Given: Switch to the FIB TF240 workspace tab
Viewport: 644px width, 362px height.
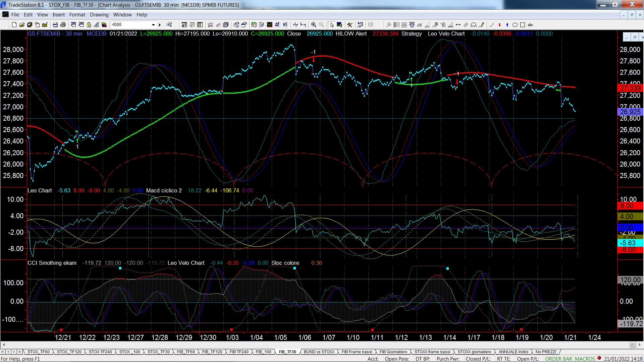Looking at the screenshot, I should (x=239, y=352).
